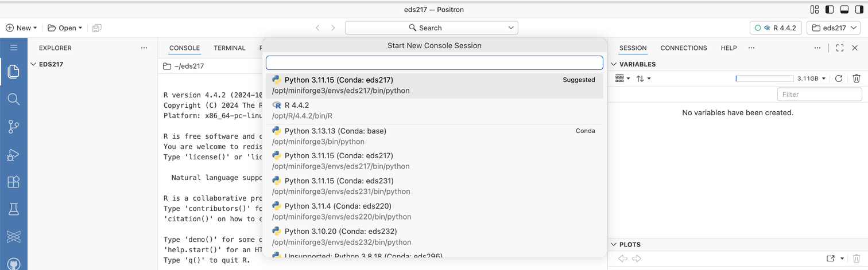This screenshot has width=868, height=270.
Task: Open the Search view in sidebar
Action: click(x=14, y=99)
